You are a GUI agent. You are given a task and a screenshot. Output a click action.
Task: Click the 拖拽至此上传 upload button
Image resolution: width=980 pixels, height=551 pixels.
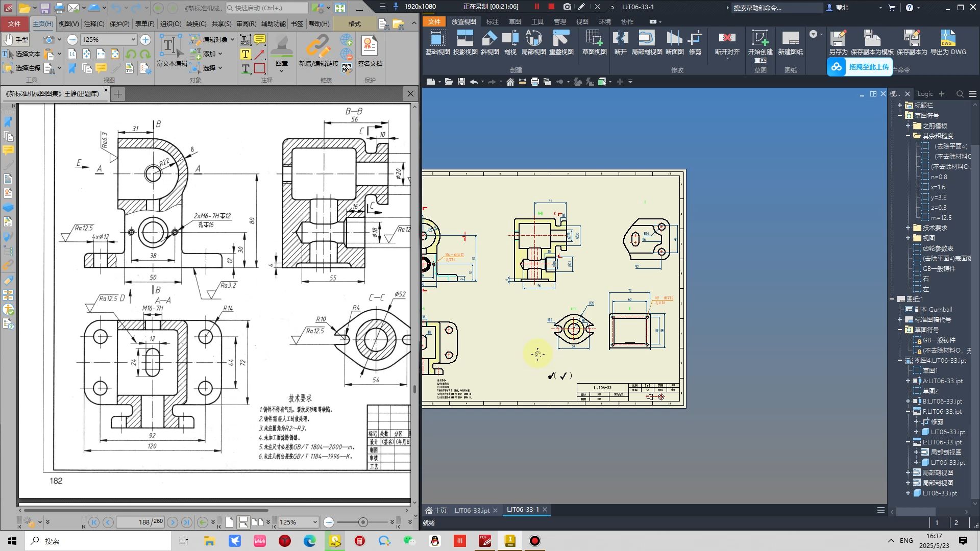[860, 67]
